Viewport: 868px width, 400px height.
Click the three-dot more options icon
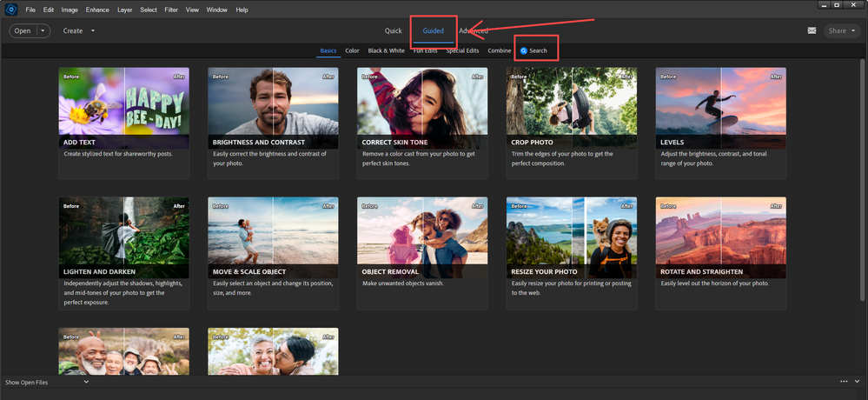[x=844, y=382]
